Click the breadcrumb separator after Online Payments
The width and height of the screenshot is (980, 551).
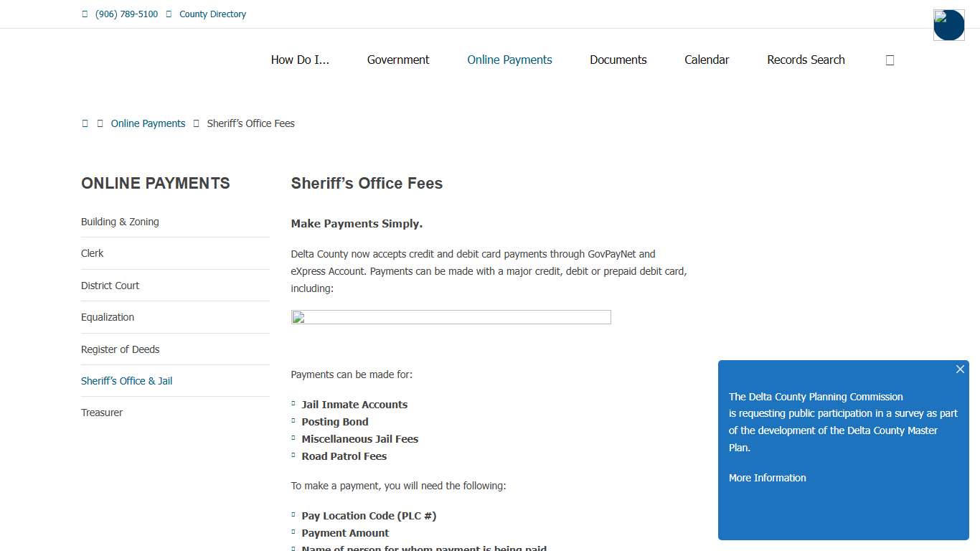tap(195, 123)
